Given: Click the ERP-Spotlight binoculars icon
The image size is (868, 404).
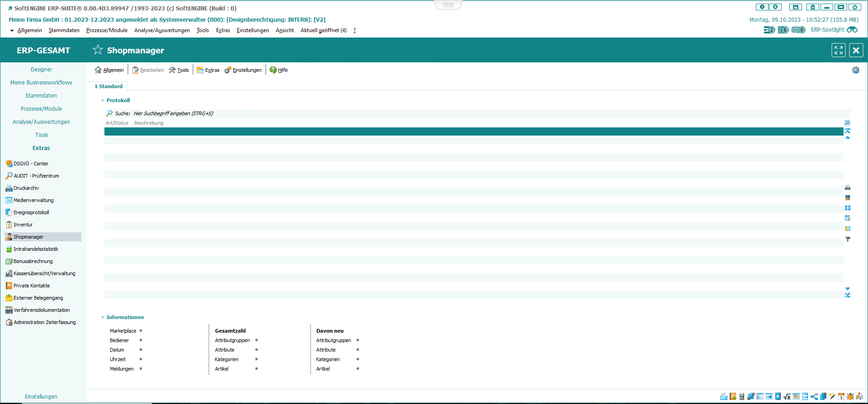Looking at the screenshot, I should click(852, 30).
